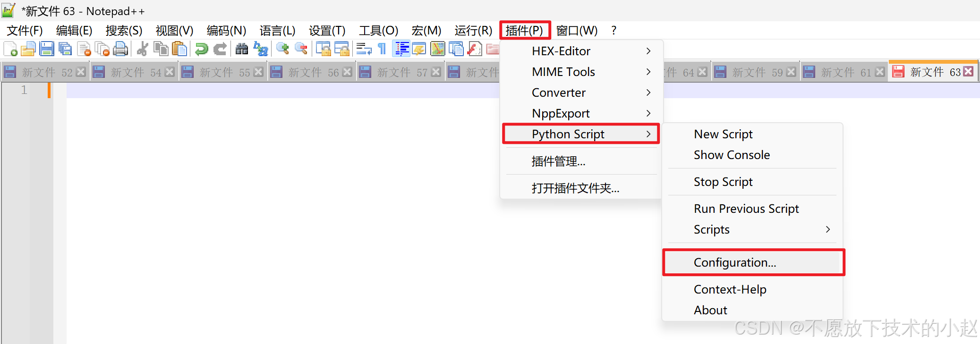Switch to the 新文件 52 tab
Screen dimensions: 980x344
click(44, 72)
